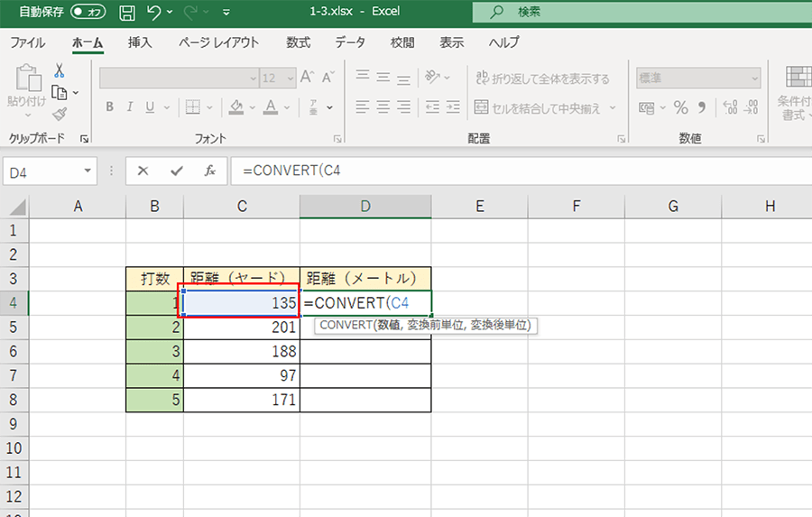The width and height of the screenshot is (812, 517).
Task: Click the Paste (貼り付け) clipboard icon
Action: tap(28, 78)
